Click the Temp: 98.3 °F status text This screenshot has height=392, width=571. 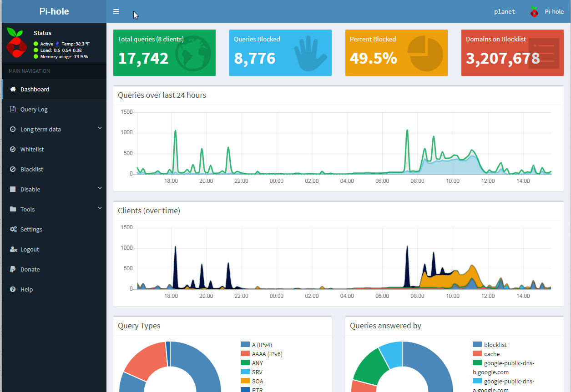click(x=76, y=44)
